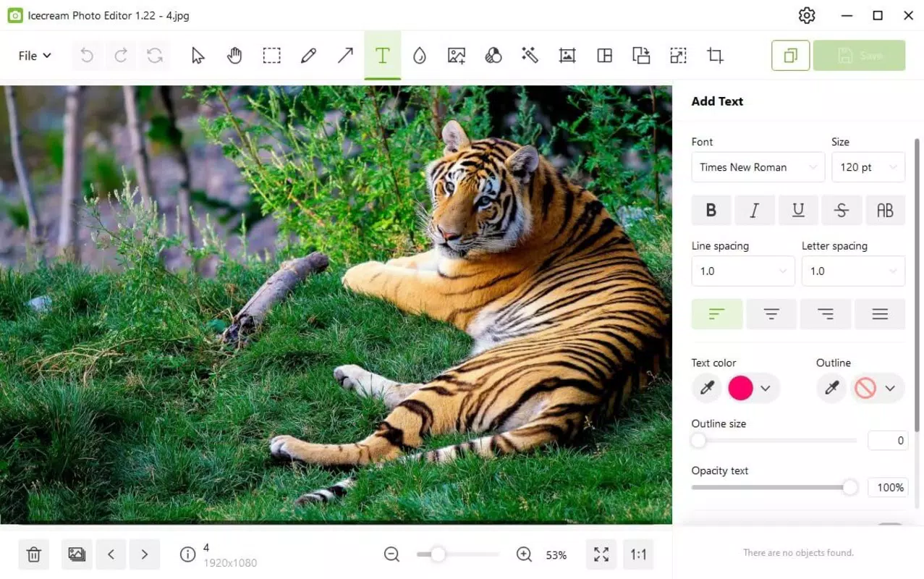Select left text alignment
The width and height of the screenshot is (924, 579).
[717, 314]
